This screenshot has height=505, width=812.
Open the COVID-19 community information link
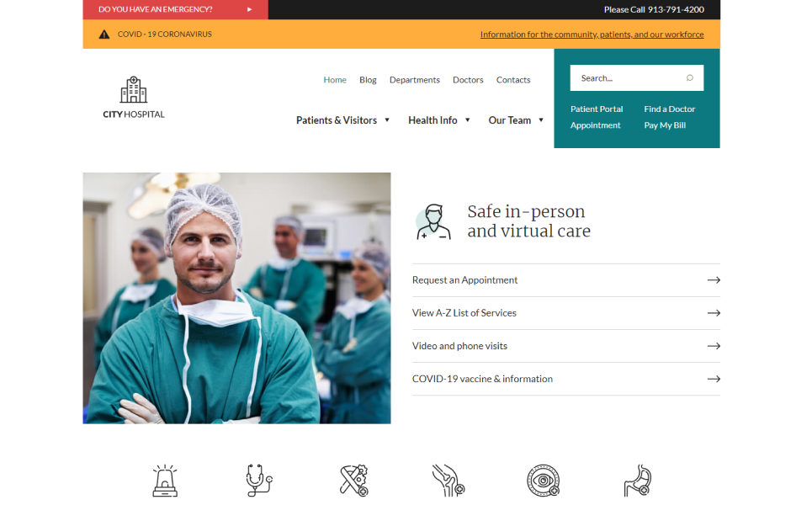coord(592,35)
